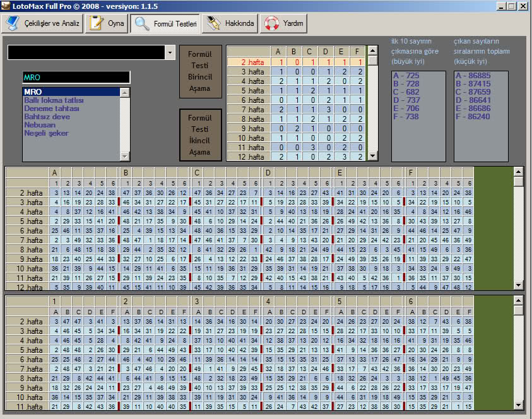
Task: Click the summary table's scroll-down arrow
Action: [372, 156]
